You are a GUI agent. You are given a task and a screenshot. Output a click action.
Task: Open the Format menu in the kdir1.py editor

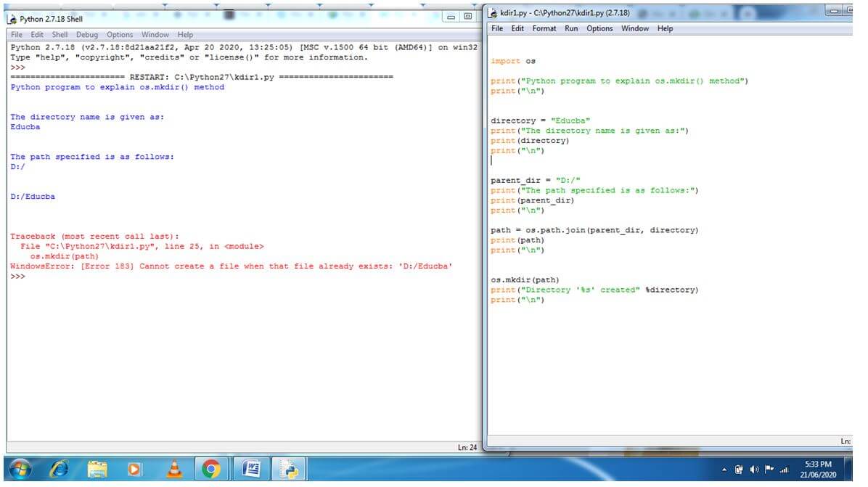coord(544,28)
